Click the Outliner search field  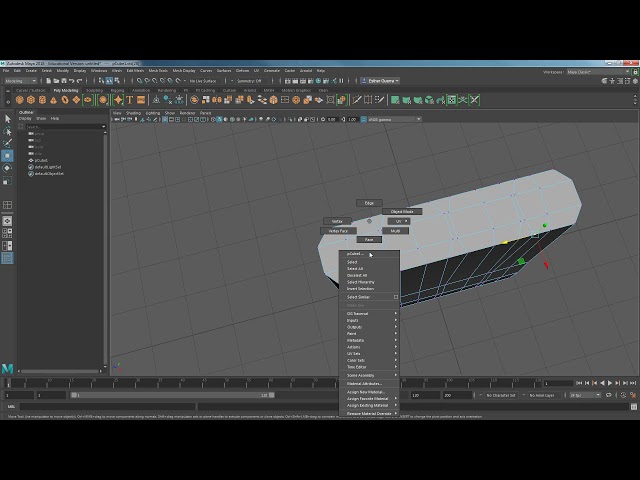tap(63, 127)
